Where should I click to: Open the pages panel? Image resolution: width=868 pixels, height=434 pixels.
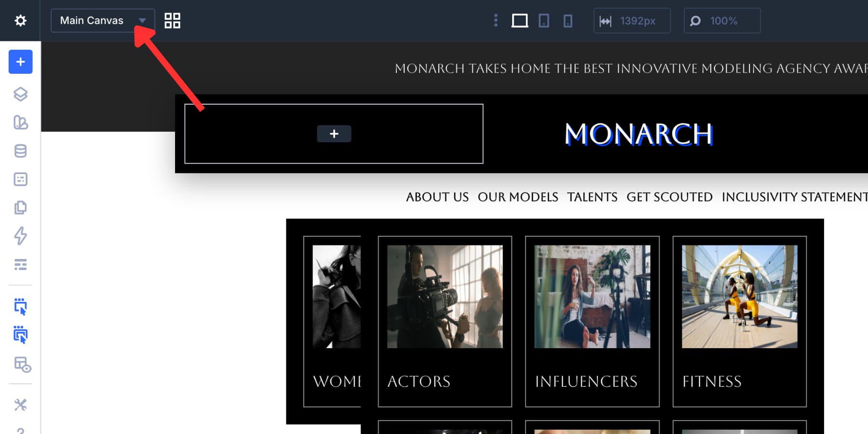[x=20, y=207]
